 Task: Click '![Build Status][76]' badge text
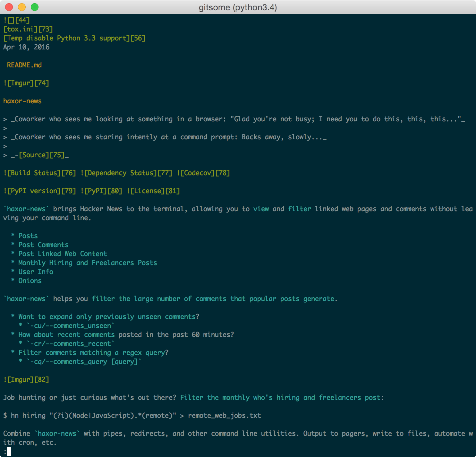[x=40, y=173]
